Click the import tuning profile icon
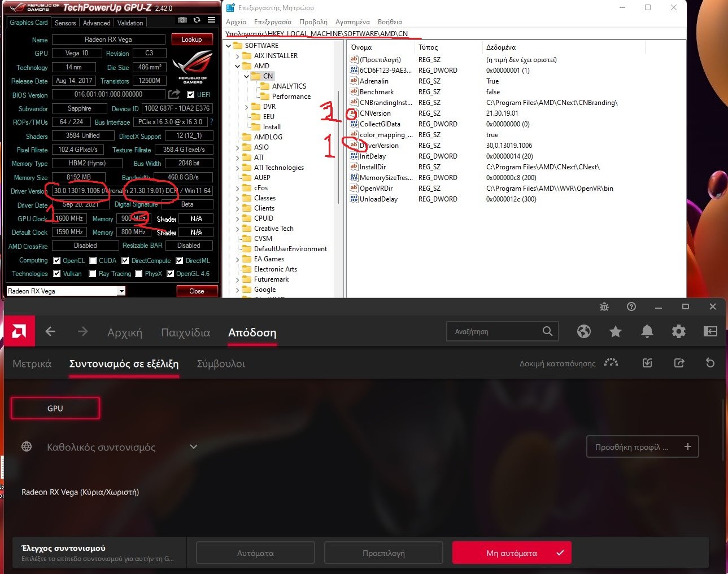 647,363
